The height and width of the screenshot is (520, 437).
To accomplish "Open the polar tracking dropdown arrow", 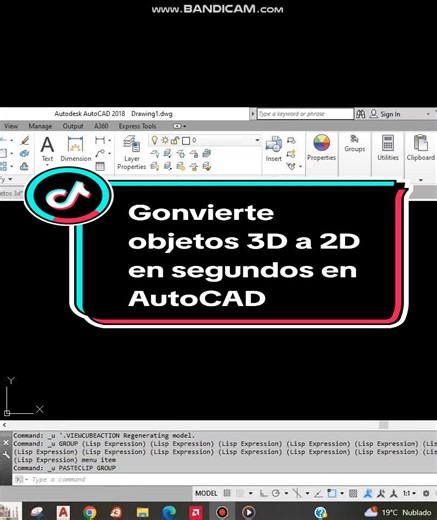I will pos(286,493).
